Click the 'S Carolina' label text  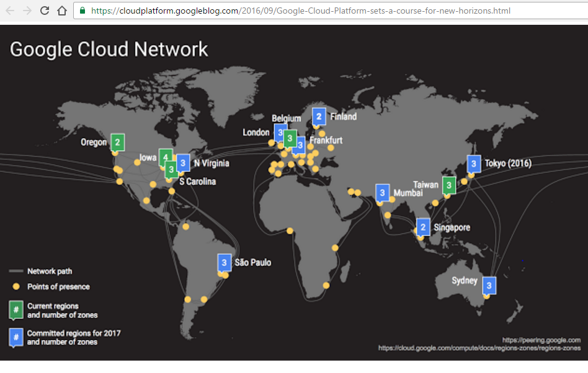198,182
